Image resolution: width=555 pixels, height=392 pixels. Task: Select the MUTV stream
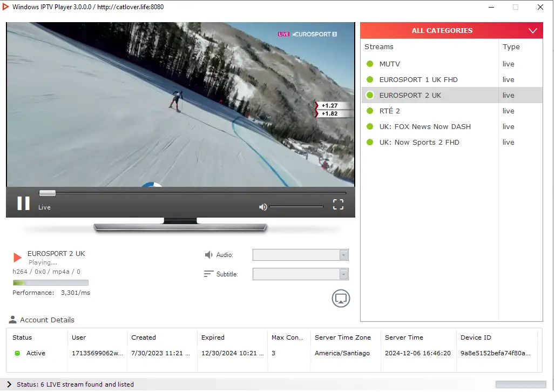[452, 64]
